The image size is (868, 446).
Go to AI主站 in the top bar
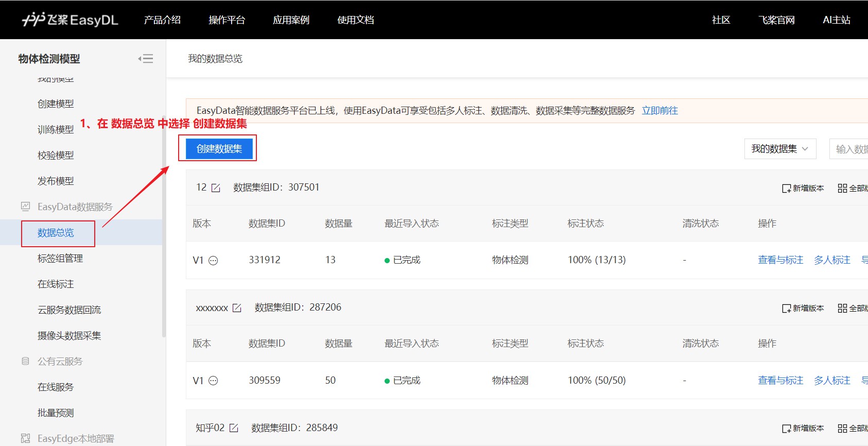[836, 20]
